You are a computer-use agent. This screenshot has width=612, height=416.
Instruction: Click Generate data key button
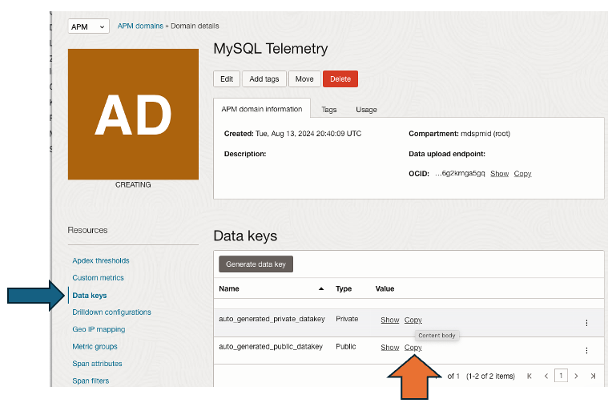coord(256,264)
